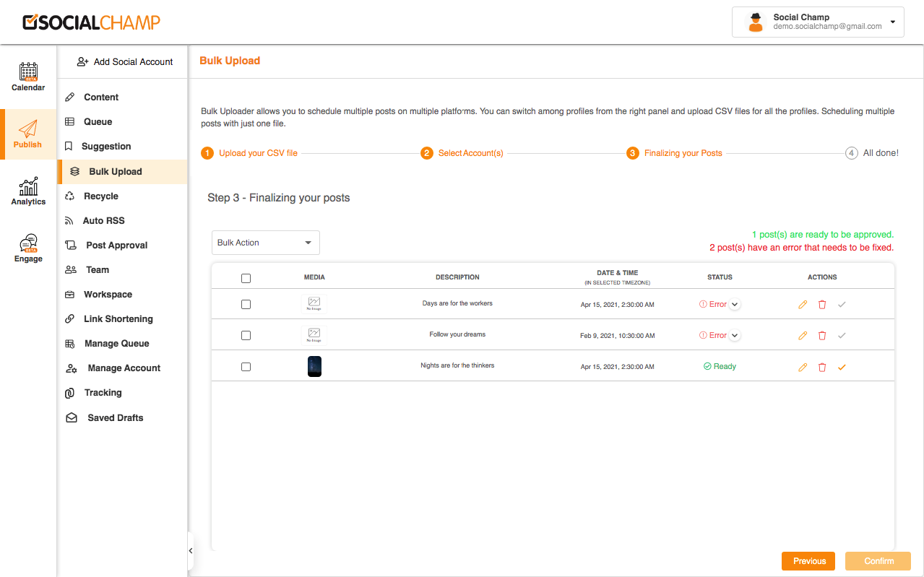Toggle the select-all checkbox in table header

point(246,278)
